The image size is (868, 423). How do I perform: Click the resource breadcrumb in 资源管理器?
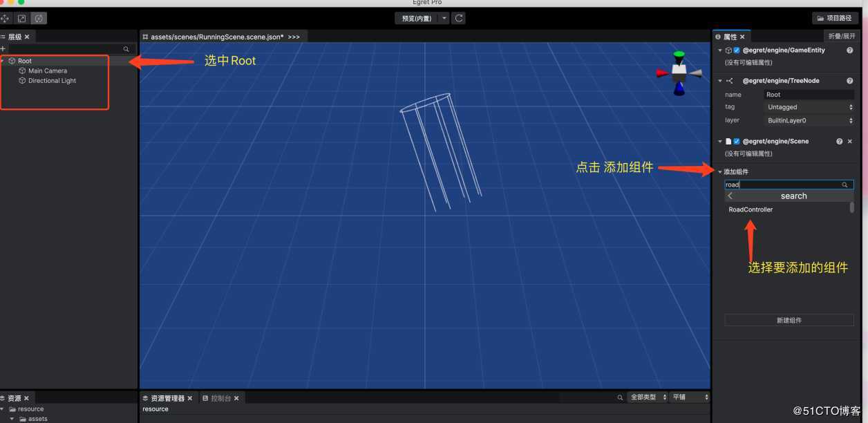click(155, 409)
